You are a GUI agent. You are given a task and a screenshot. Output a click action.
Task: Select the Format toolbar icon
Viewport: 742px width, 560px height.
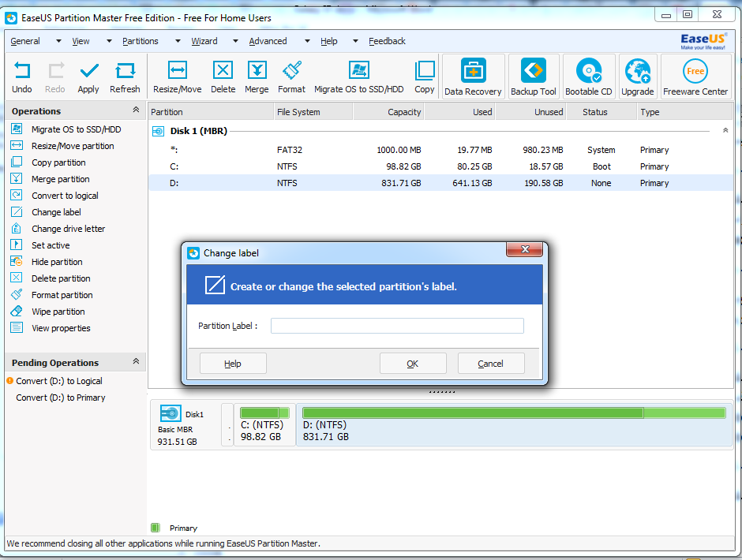tap(291, 77)
